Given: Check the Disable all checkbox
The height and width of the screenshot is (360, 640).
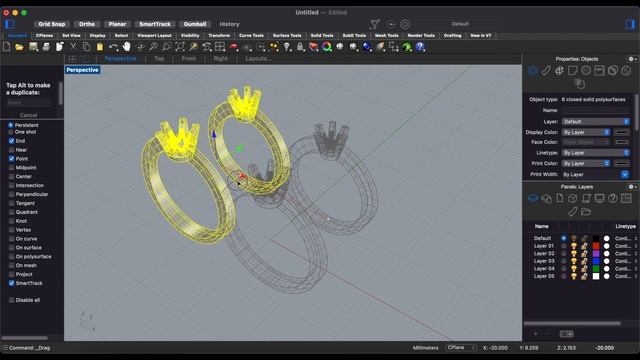Looking at the screenshot, I should (x=11, y=300).
